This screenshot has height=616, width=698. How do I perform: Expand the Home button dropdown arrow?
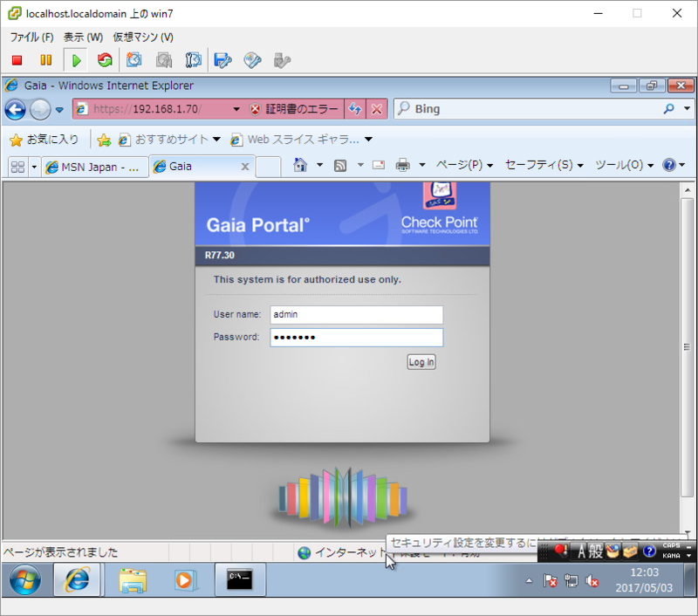coord(319,165)
